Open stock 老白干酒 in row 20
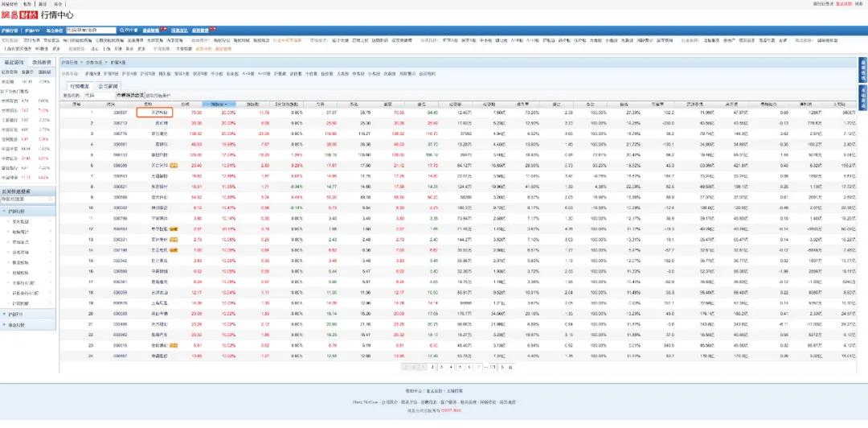868x428 pixels. 159,313
